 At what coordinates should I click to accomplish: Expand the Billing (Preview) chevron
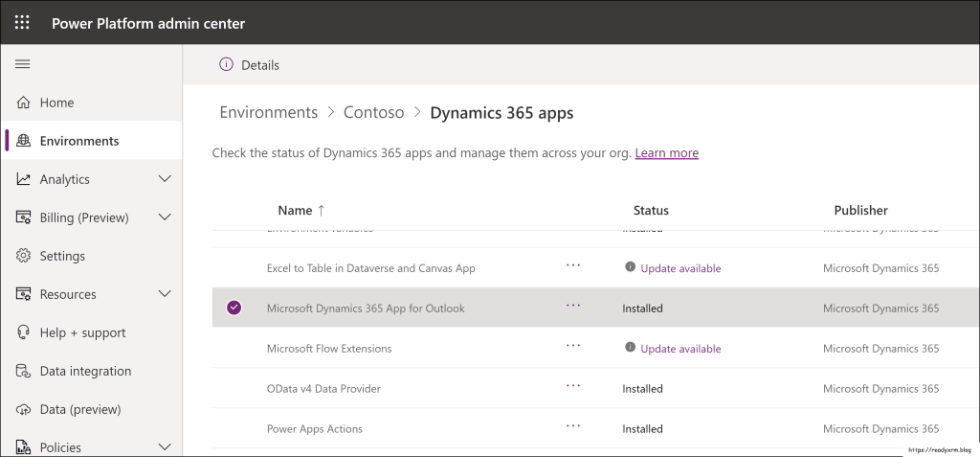[x=165, y=217]
